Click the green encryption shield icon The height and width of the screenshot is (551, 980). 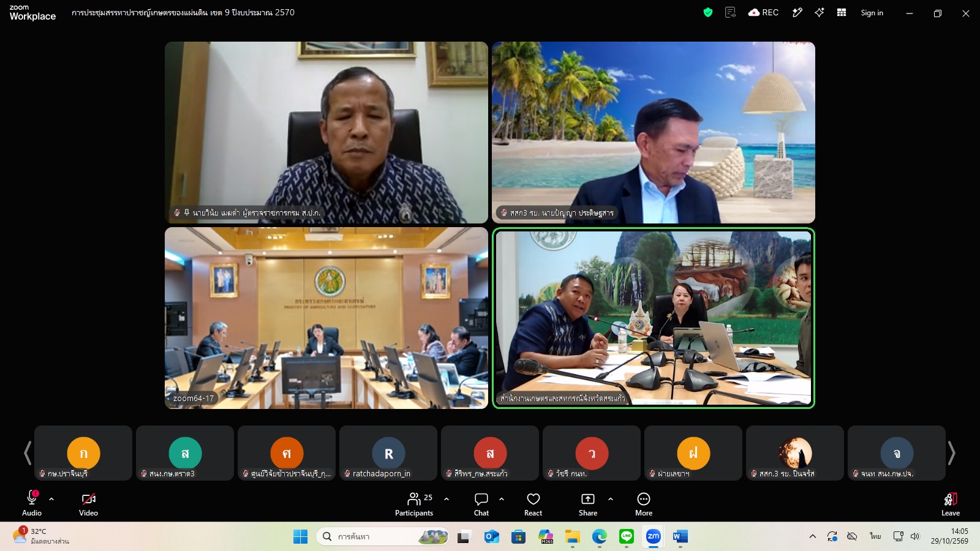pos(708,12)
